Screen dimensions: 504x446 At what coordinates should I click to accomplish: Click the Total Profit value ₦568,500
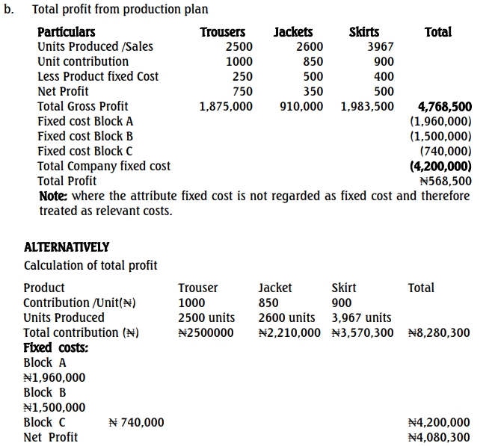click(x=446, y=181)
